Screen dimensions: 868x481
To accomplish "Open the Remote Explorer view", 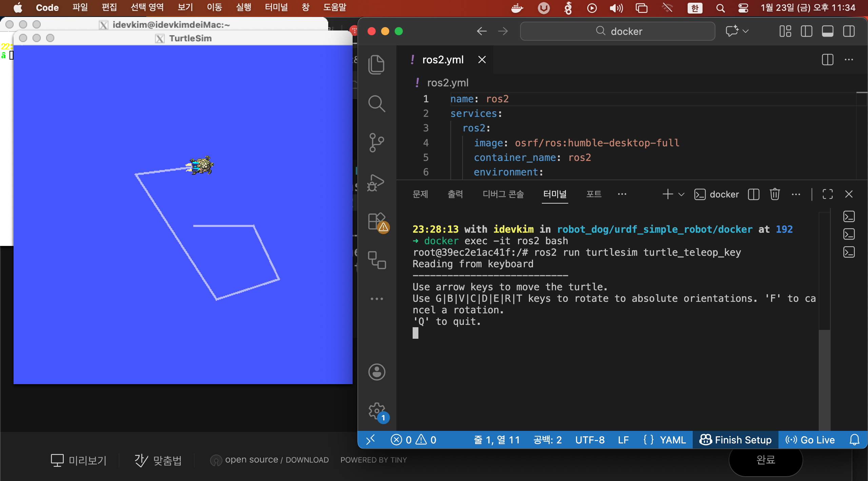I will coord(377,260).
